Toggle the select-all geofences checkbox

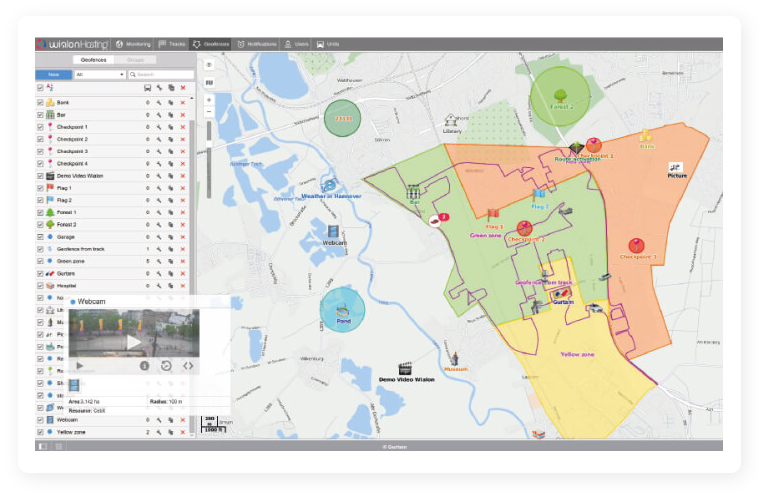click(40, 88)
